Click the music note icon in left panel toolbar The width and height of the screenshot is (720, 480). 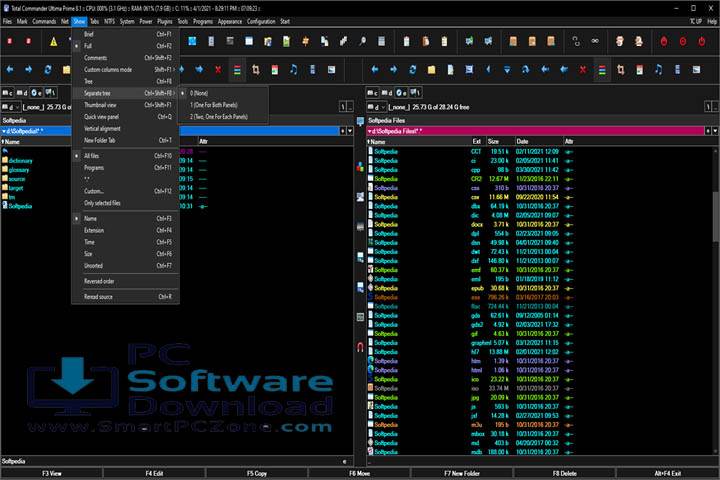click(x=293, y=70)
